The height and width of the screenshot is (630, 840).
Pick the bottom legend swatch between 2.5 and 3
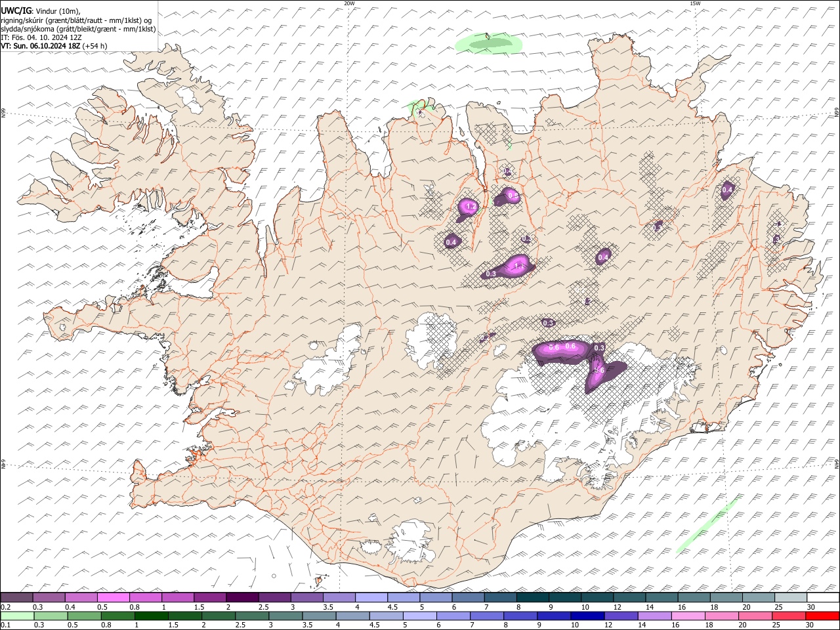pos(253,616)
